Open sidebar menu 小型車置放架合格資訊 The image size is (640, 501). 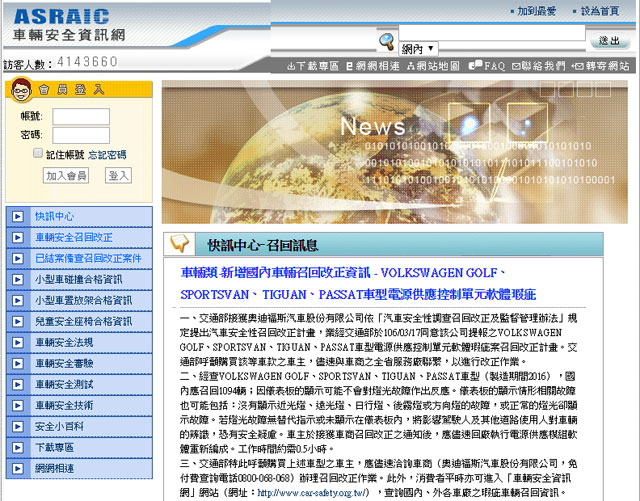83,301
